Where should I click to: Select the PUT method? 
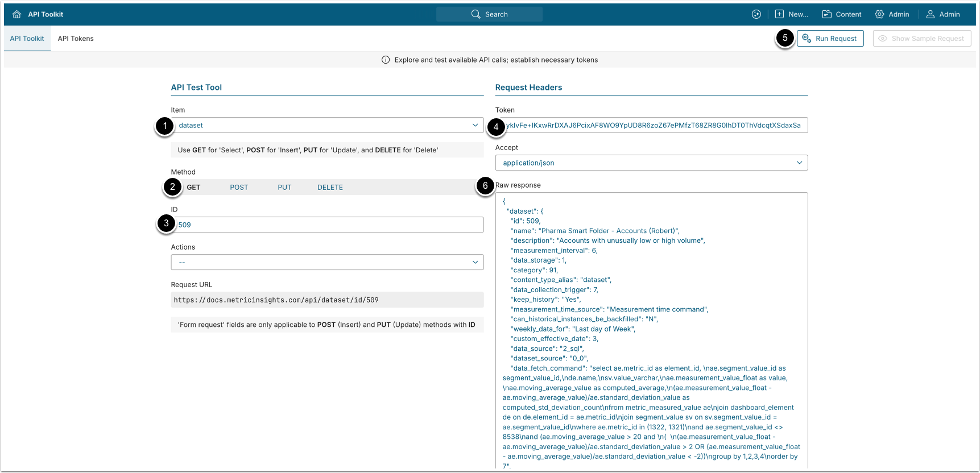coord(284,187)
